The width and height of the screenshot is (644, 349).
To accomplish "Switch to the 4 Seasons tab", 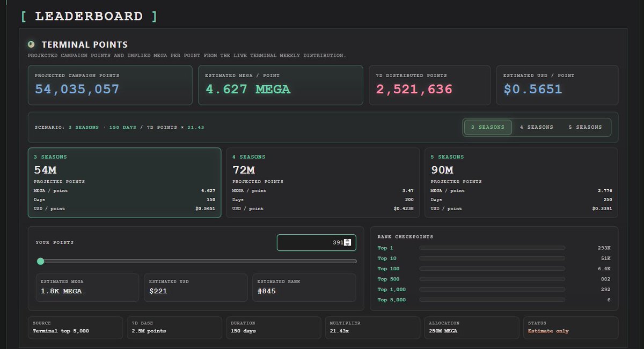I will [x=536, y=127].
